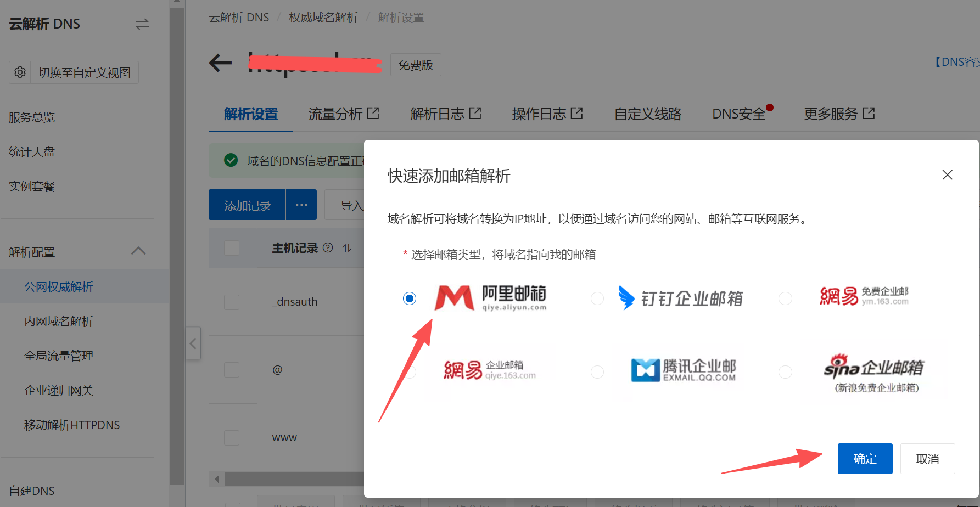Select 公网权威解析 in the sidebar
Viewport: 980px width, 507px height.
(59, 286)
